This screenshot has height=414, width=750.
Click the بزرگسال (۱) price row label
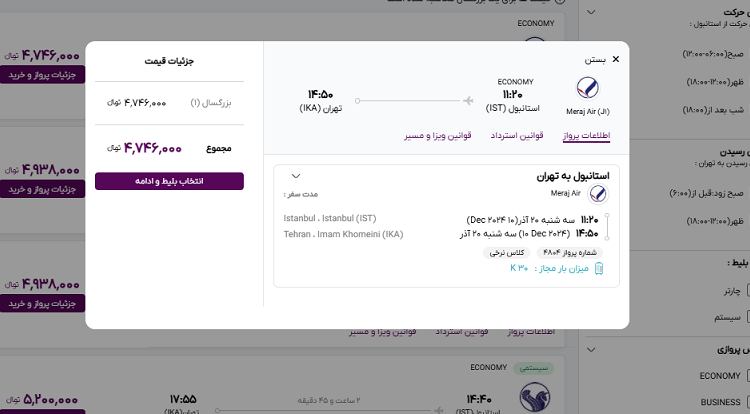click(x=211, y=103)
